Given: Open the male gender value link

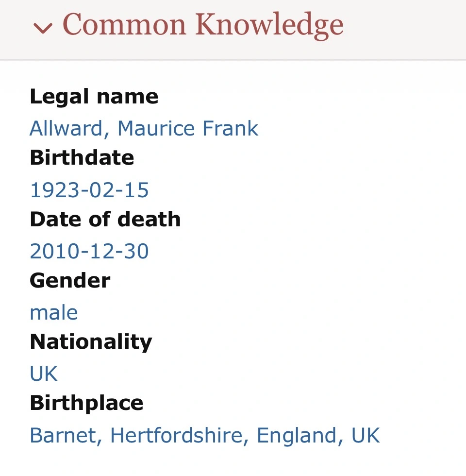Looking at the screenshot, I should [53, 312].
